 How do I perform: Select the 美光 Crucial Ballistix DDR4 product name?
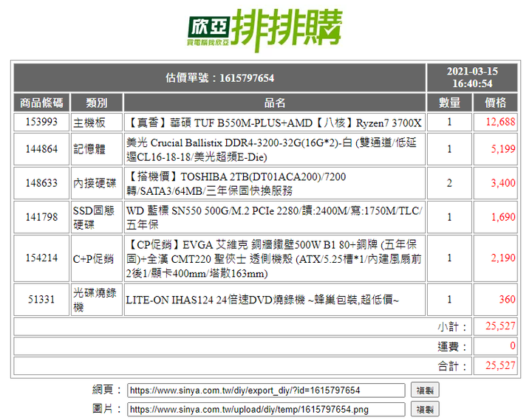coord(271,150)
